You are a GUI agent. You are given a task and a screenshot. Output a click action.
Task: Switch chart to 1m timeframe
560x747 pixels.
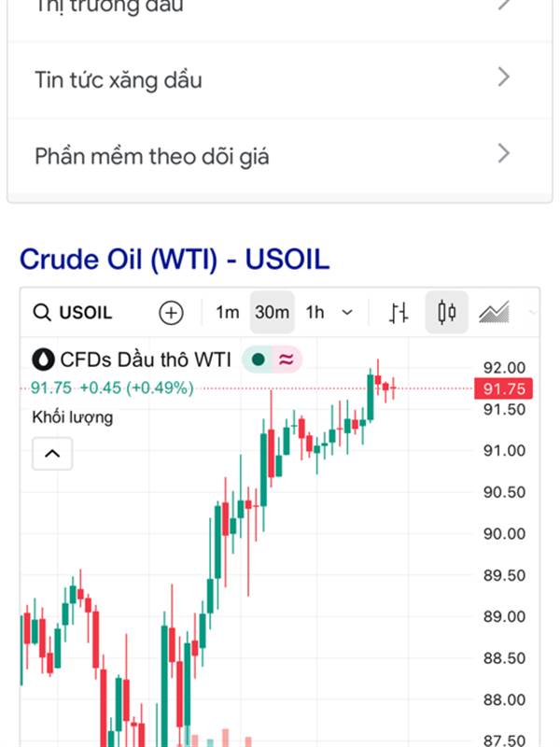(228, 313)
